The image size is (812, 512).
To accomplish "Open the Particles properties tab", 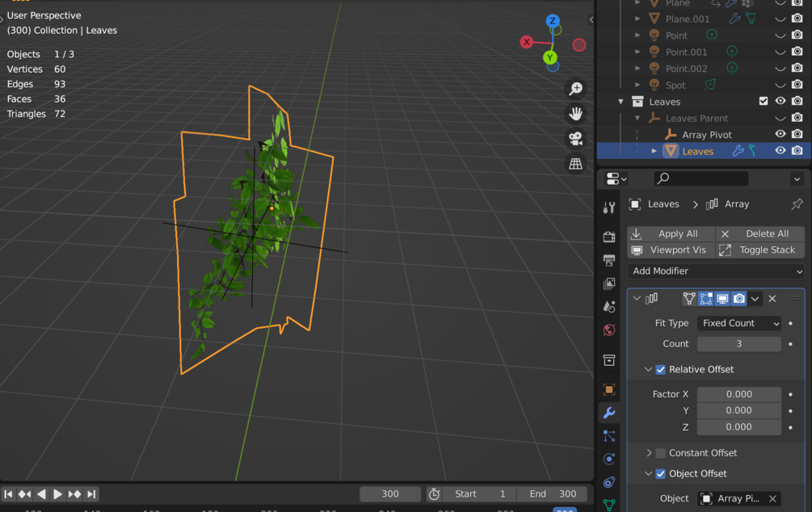I will (609, 436).
